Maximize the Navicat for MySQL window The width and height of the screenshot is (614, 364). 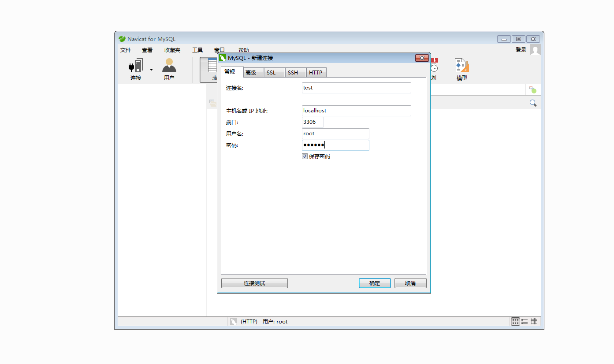(x=518, y=39)
